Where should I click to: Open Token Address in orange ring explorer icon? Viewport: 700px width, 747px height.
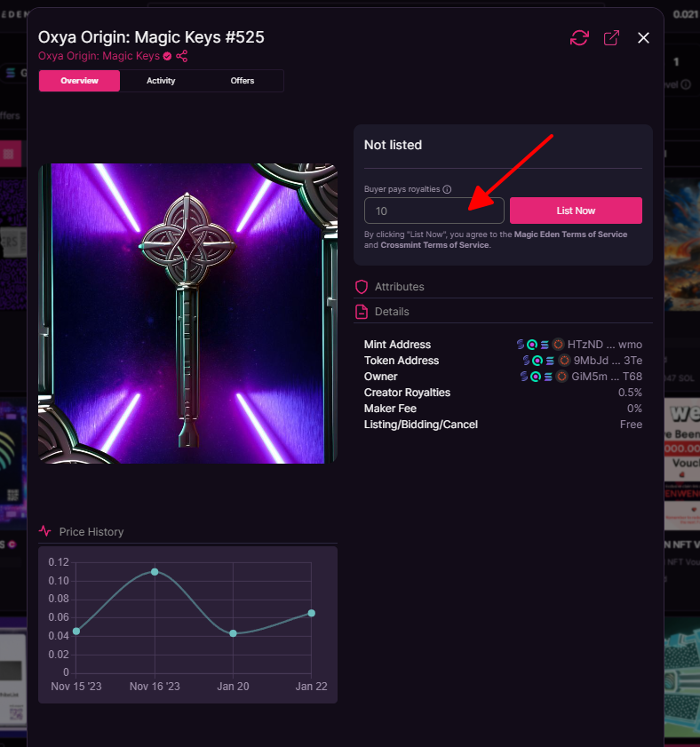[564, 360]
